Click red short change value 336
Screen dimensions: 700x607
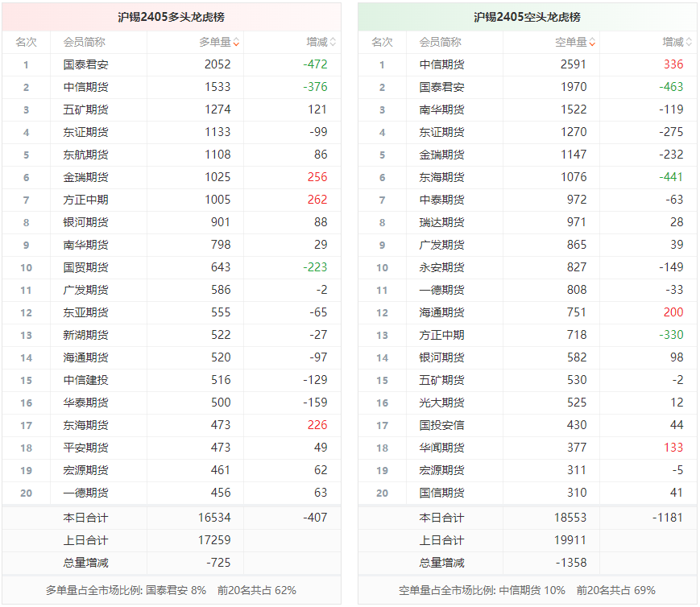(673, 64)
